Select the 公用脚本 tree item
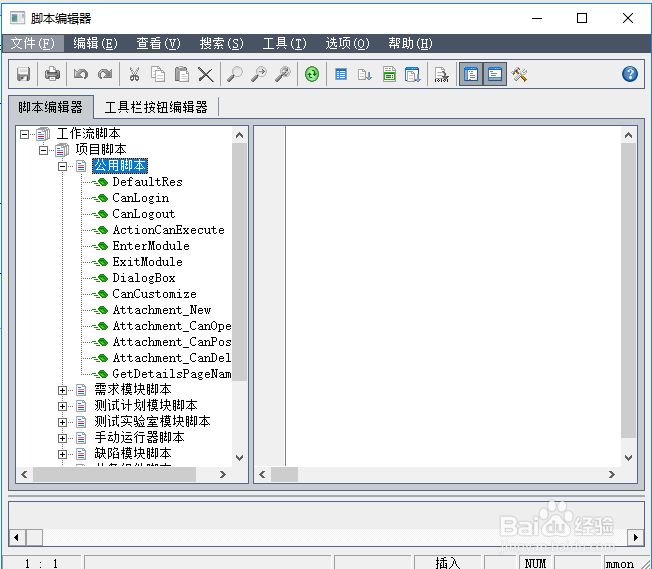The width and height of the screenshot is (652, 569). point(120,166)
